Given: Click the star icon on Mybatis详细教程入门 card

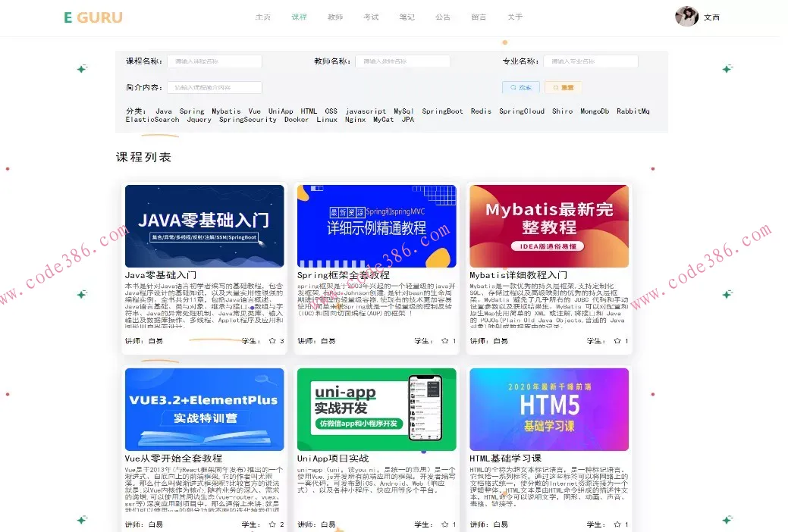Looking at the screenshot, I should point(617,341).
